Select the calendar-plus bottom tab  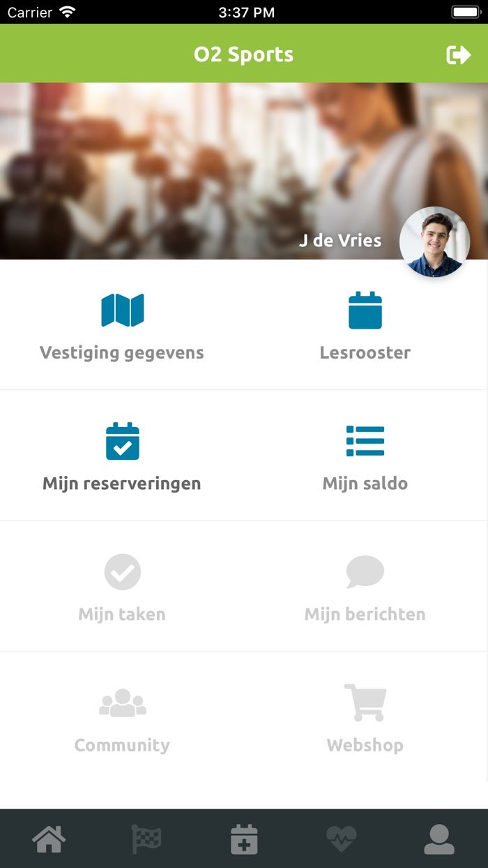(x=244, y=839)
